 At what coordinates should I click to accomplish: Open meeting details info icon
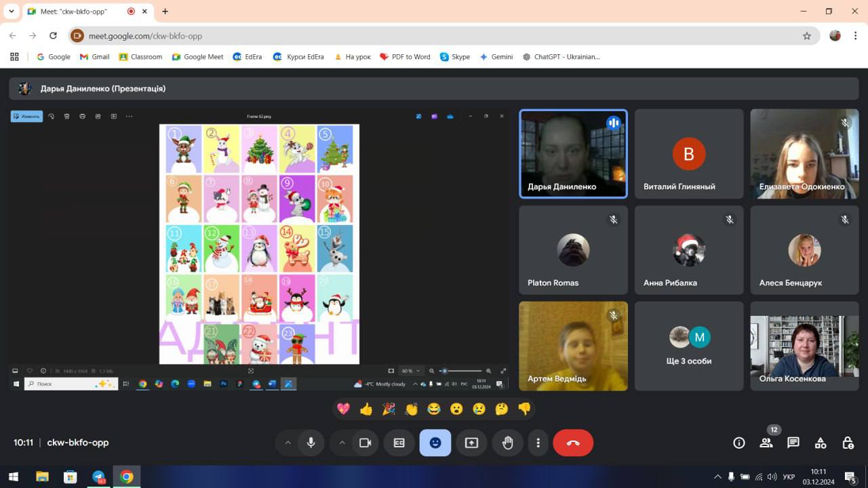(739, 443)
